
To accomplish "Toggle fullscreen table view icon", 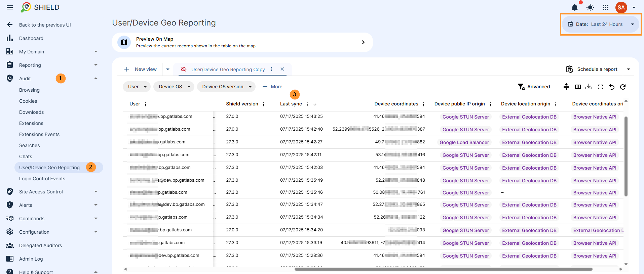I will 600,87.
